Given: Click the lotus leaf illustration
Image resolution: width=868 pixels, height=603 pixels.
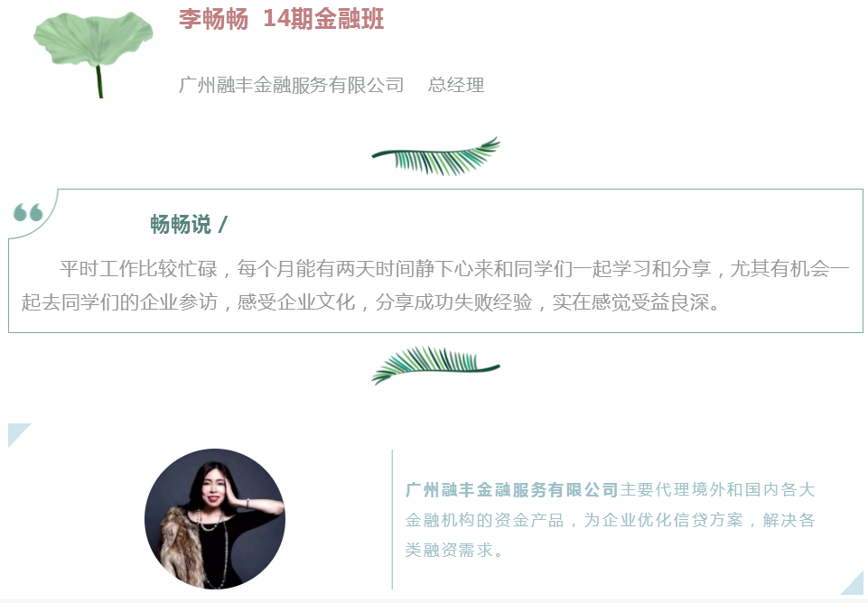Looking at the screenshot, I should tap(93, 53).
